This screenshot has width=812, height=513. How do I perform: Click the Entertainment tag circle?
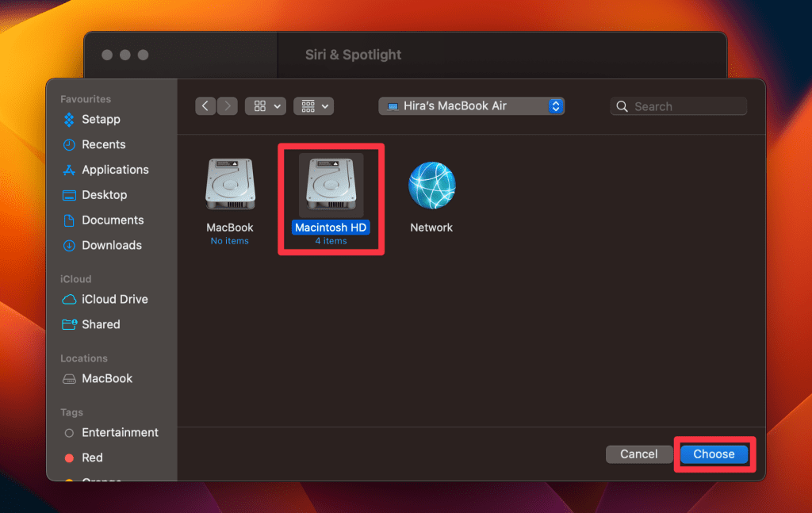pos(69,433)
